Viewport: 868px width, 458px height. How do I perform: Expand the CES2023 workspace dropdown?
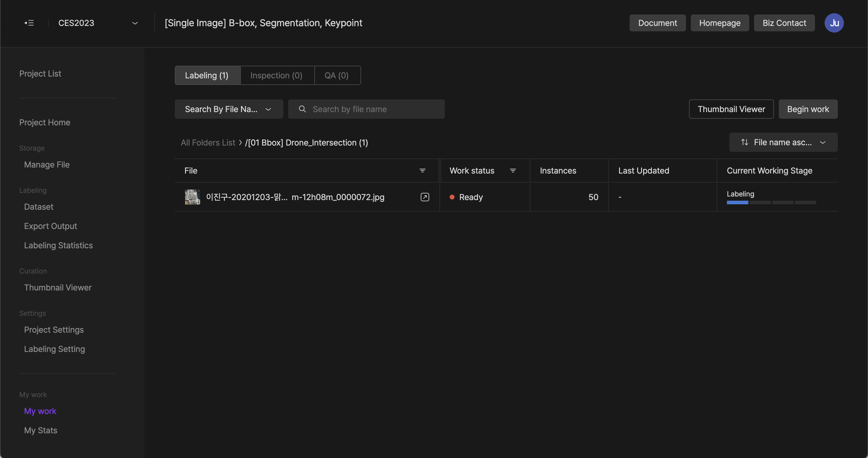point(135,23)
